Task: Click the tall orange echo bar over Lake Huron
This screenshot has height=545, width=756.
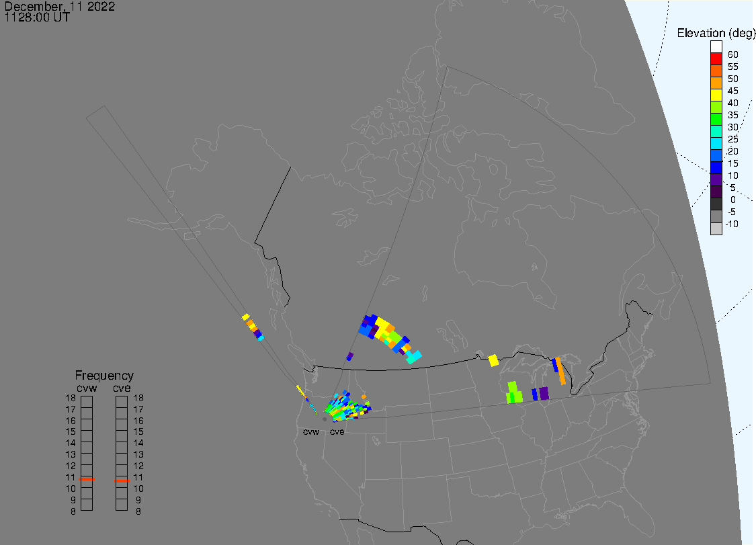Action: [x=560, y=370]
